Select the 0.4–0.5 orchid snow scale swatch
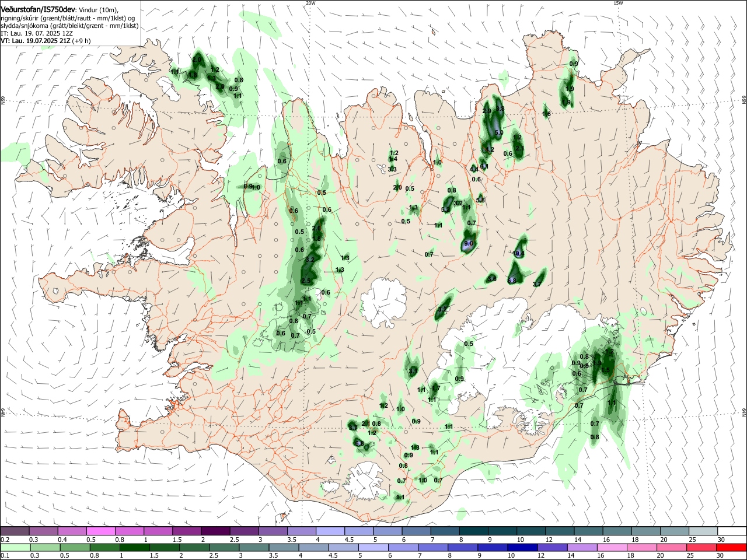 [72, 531]
